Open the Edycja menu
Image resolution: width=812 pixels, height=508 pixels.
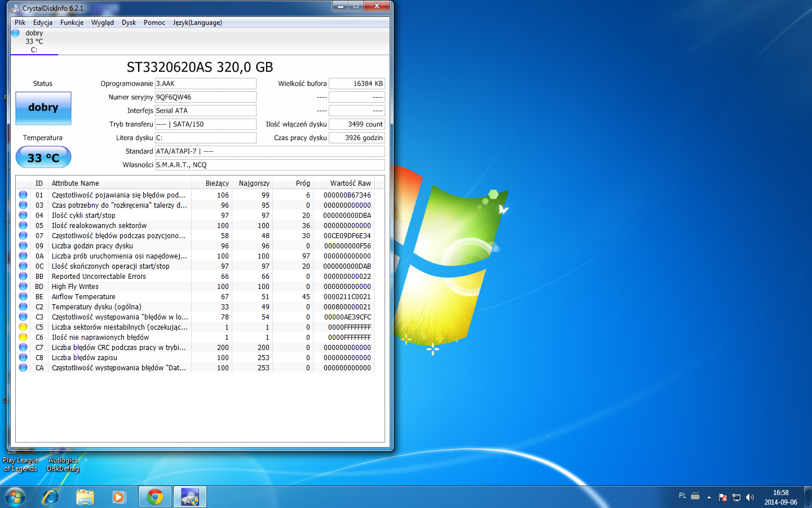coord(43,23)
